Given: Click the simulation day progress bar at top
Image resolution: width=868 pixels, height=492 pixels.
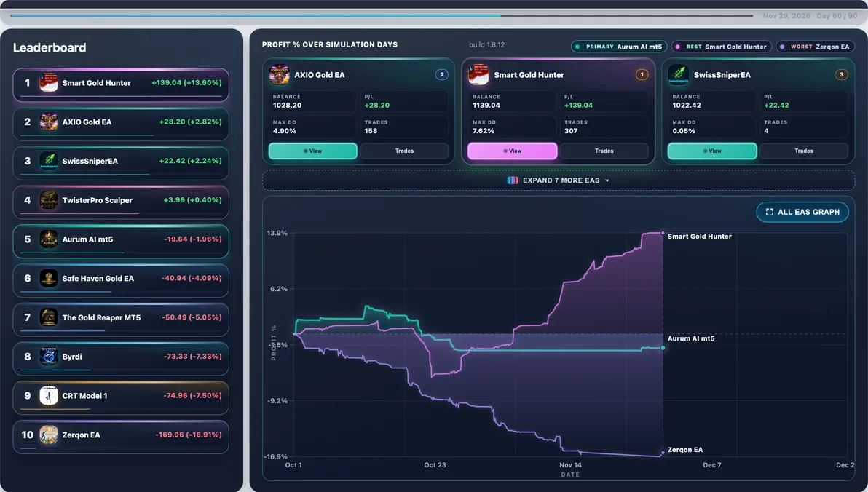Looking at the screenshot, I should tap(382, 15).
